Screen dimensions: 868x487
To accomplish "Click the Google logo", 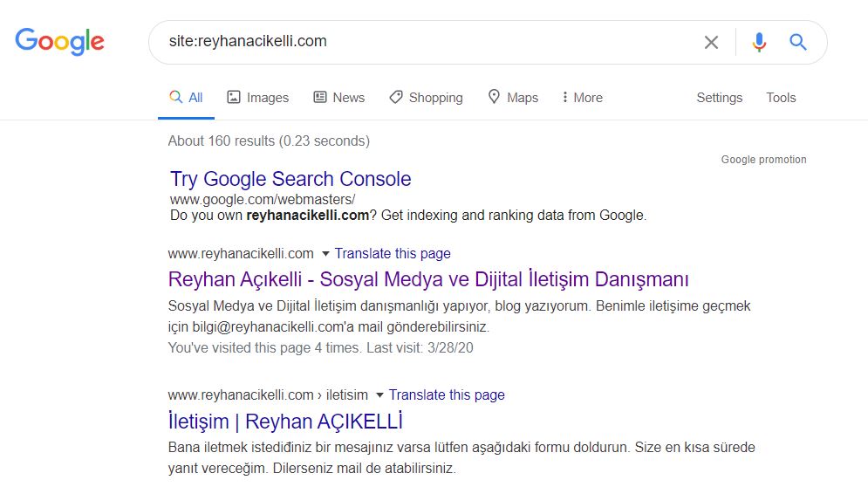I will 60,42.
